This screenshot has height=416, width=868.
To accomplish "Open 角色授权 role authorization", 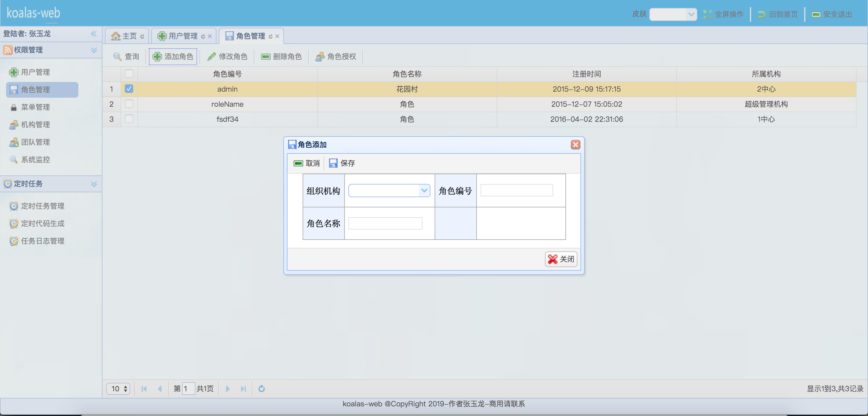I will pos(336,56).
